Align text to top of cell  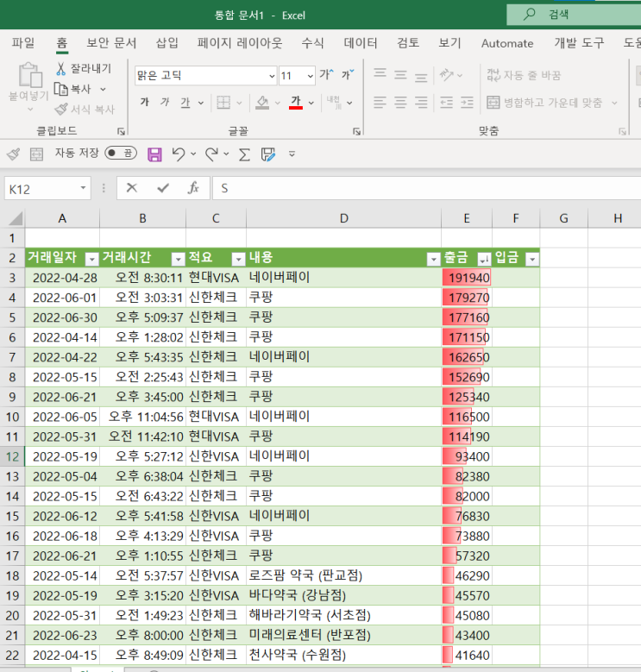pos(380,74)
